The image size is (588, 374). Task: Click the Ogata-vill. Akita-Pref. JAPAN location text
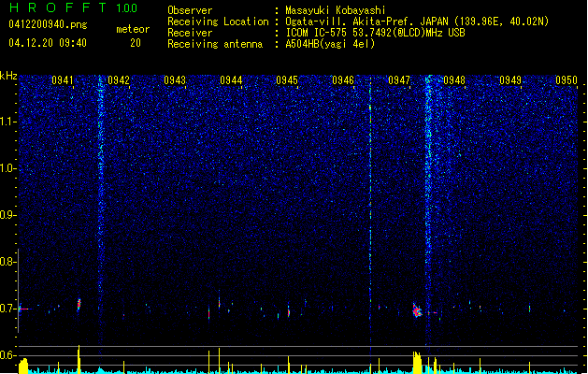click(x=417, y=22)
